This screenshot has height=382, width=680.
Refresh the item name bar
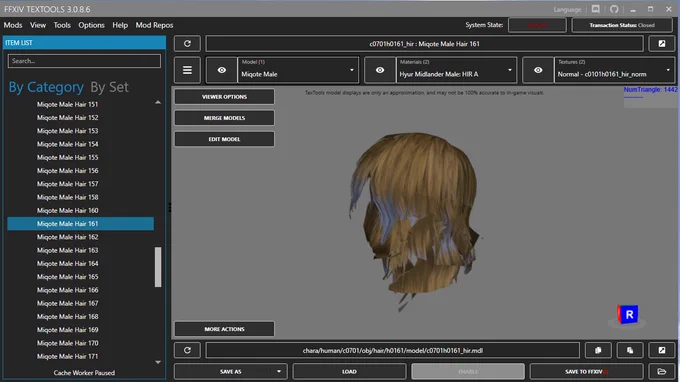point(187,44)
